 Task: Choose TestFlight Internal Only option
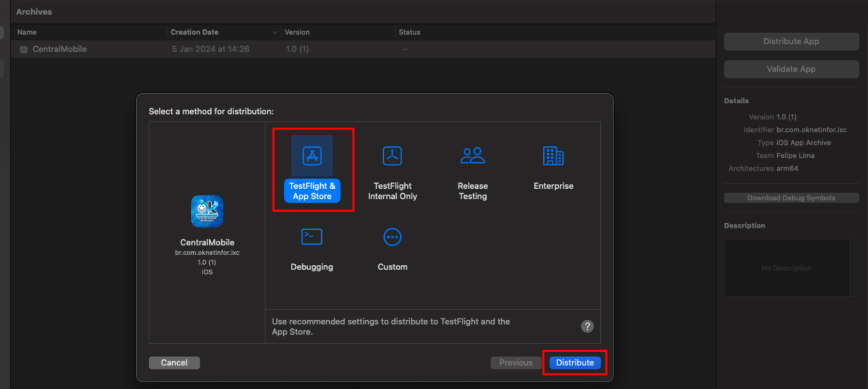(392, 173)
